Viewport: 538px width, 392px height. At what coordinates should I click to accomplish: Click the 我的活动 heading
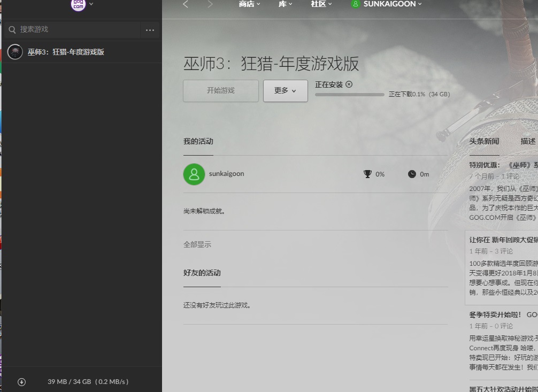coord(198,141)
